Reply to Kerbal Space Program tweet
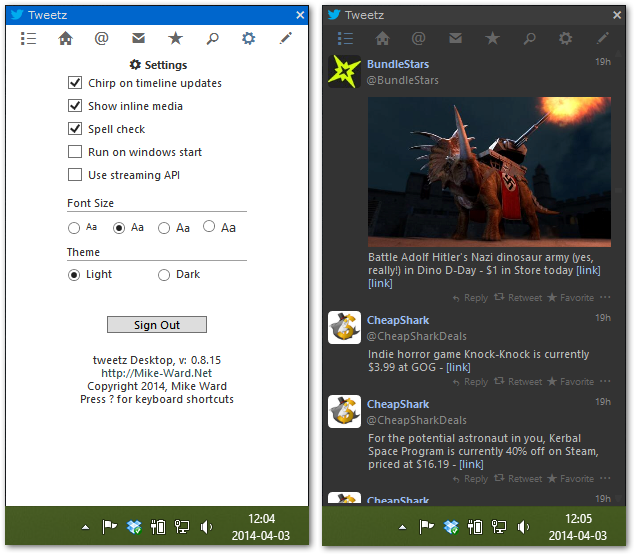The image size is (636, 555). pos(470,479)
